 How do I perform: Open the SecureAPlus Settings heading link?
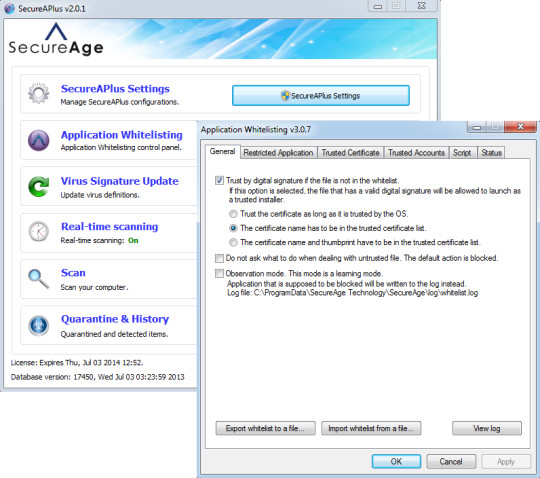115,89
